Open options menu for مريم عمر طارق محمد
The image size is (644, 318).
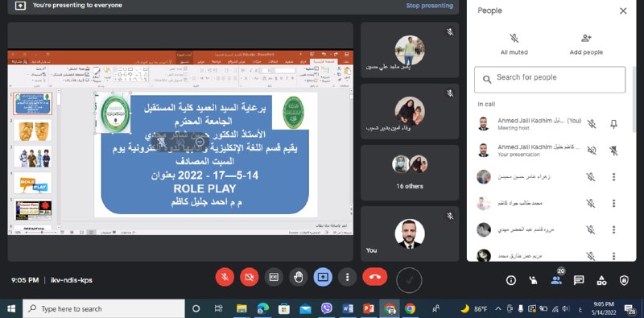613,256
